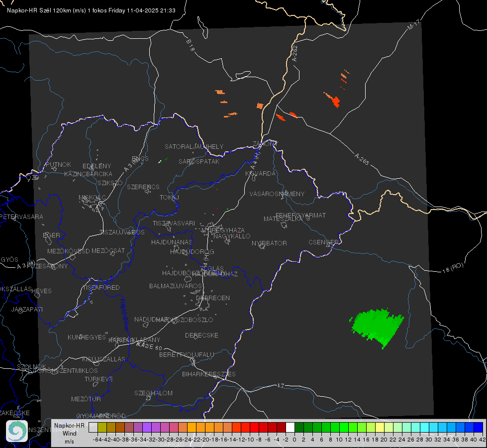The height and width of the screenshot is (448, 487).
Task: Click the KISÚJSZÁLLÁS label
Action: click(x=104, y=359)
